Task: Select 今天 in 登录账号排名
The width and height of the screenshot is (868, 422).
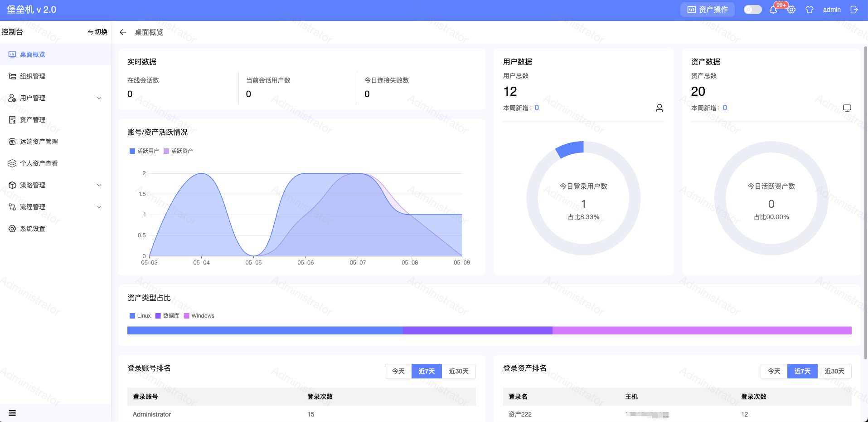Action: tap(398, 371)
